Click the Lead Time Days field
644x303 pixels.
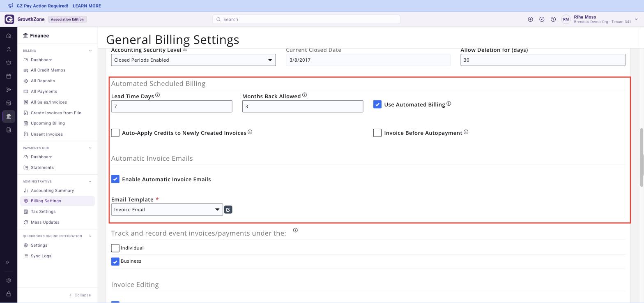pyautogui.click(x=172, y=106)
